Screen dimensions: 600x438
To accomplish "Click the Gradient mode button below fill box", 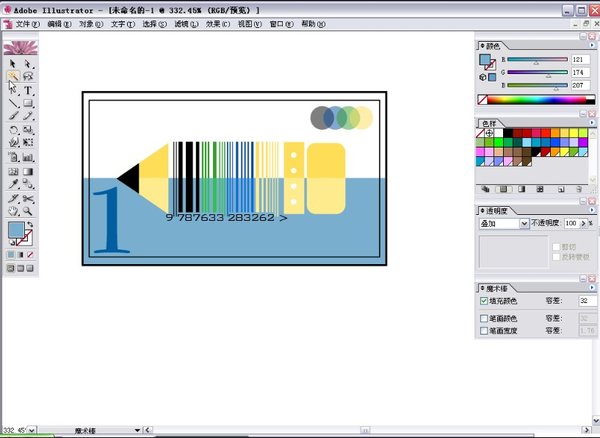I will point(20,255).
